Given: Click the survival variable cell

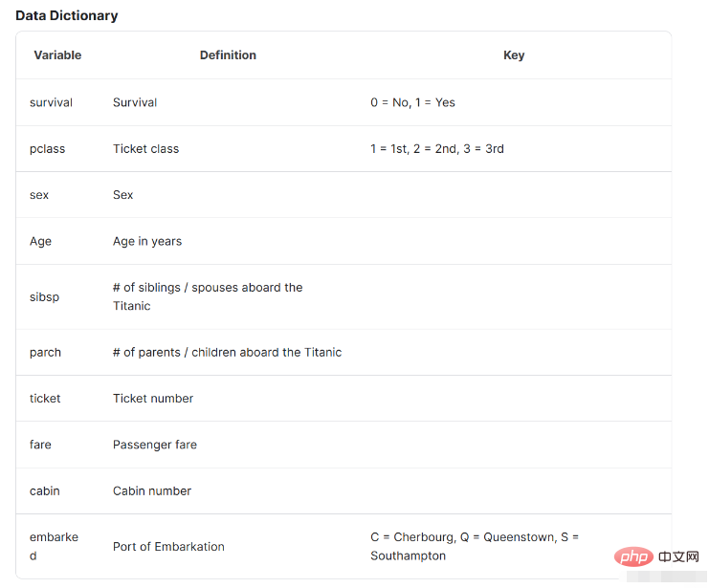Looking at the screenshot, I should (x=51, y=102).
